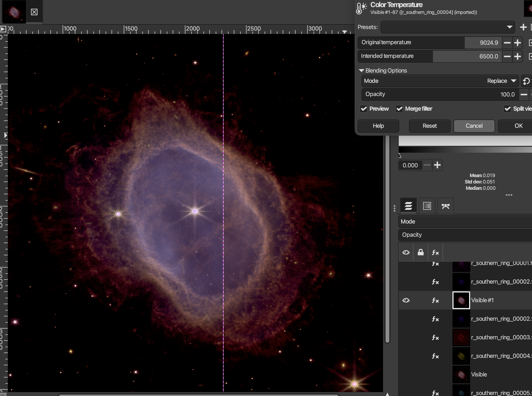This screenshot has height=396, width=532.
Task: Confirm Color Temperature with OK
Action: [x=518, y=126]
